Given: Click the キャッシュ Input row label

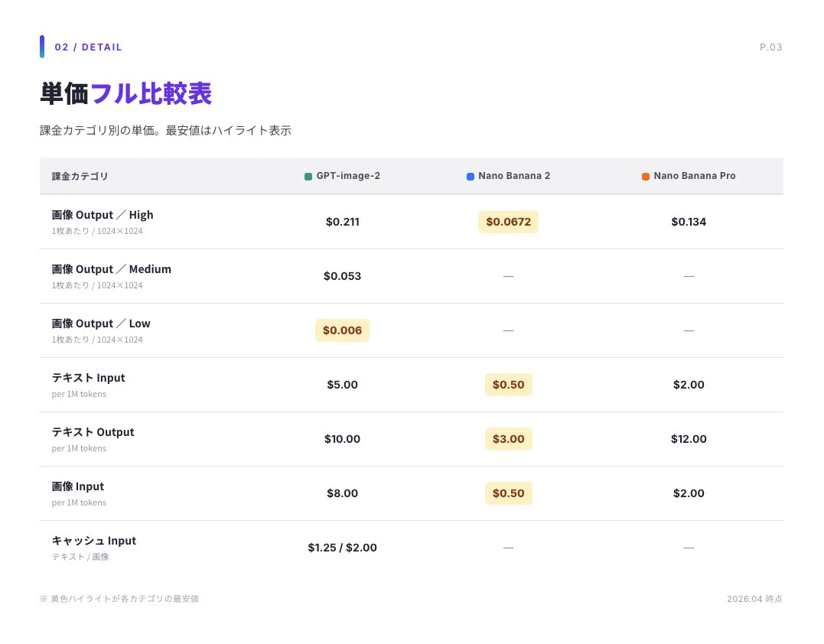Looking at the screenshot, I should tap(94, 541).
